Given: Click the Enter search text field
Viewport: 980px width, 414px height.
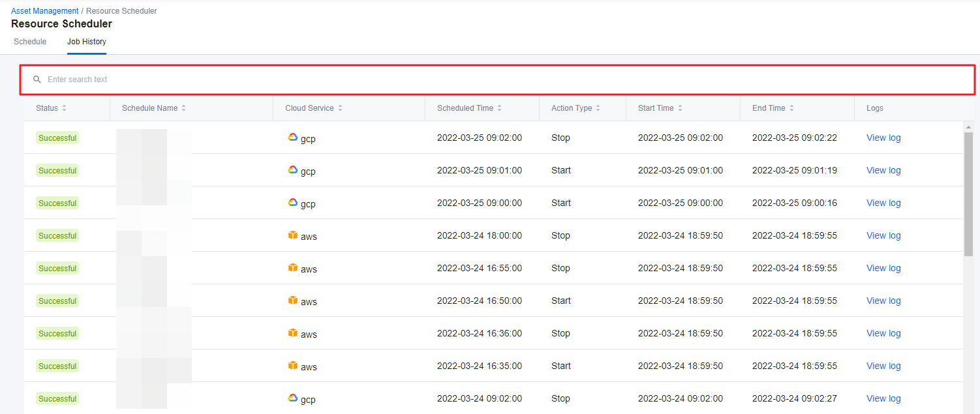Looking at the screenshot, I should [x=496, y=80].
